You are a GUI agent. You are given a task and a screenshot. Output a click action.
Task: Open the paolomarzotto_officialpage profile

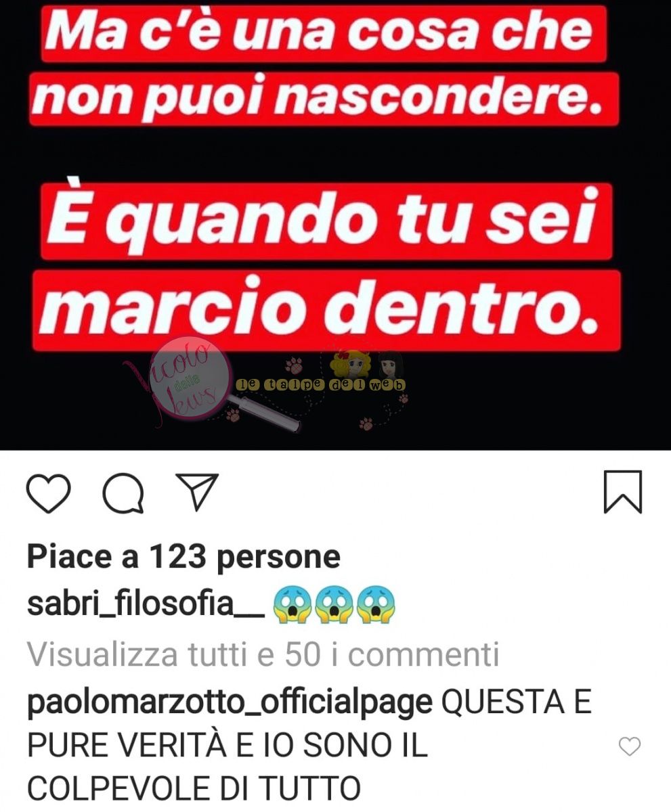click(x=230, y=704)
